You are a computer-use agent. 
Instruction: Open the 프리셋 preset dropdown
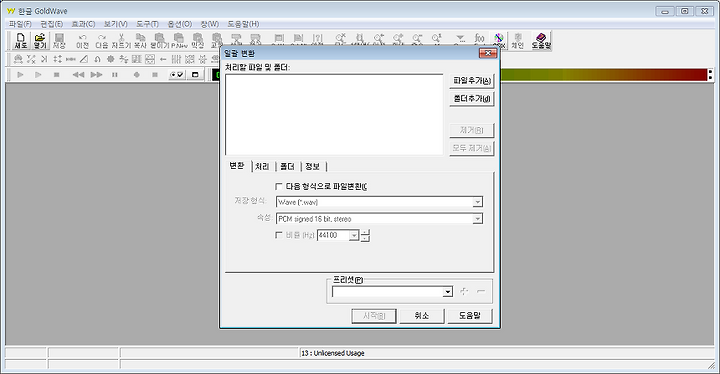tap(447, 292)
